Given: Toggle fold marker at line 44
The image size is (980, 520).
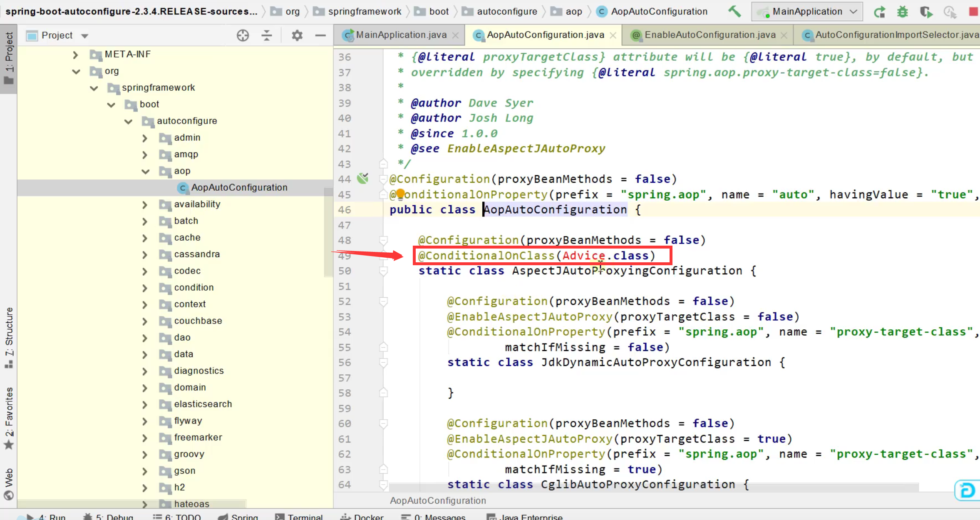Looking at the screenshot, I should 383,179.
